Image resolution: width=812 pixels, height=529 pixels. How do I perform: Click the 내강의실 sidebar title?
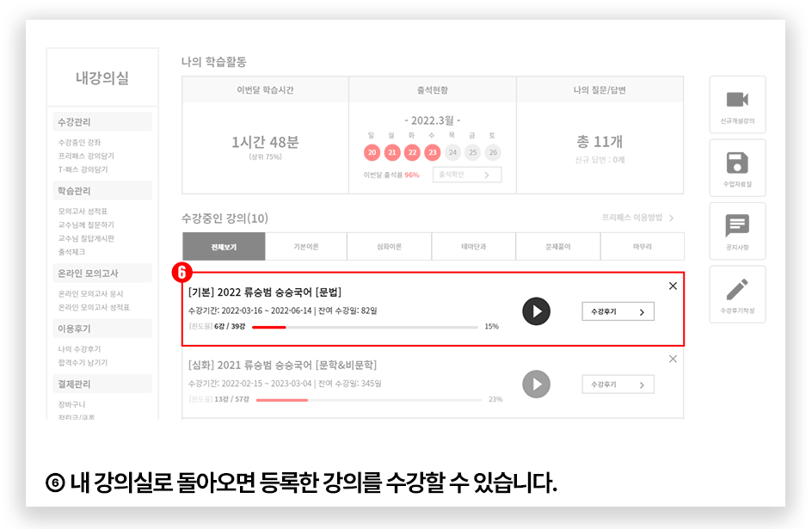pyautogui.click(x=102, y=78)
